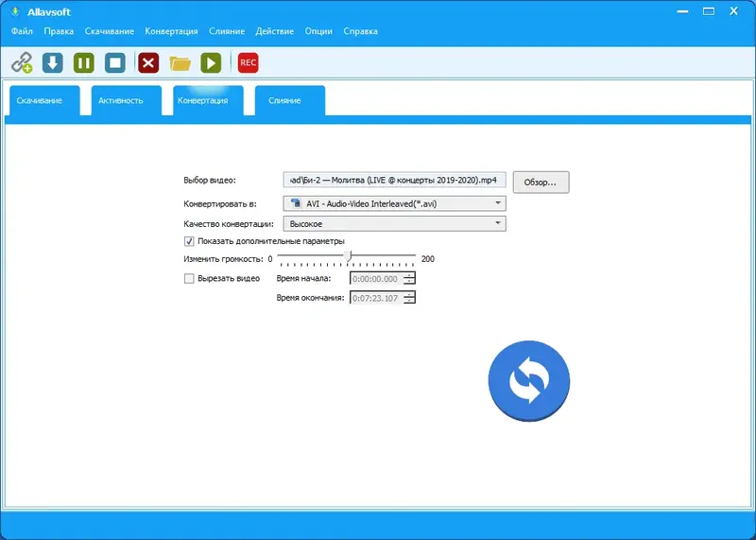Start screen recording with REC icon
Viewport: 756px width, 540px height.
pyautogui.click(x=248, y=62)
